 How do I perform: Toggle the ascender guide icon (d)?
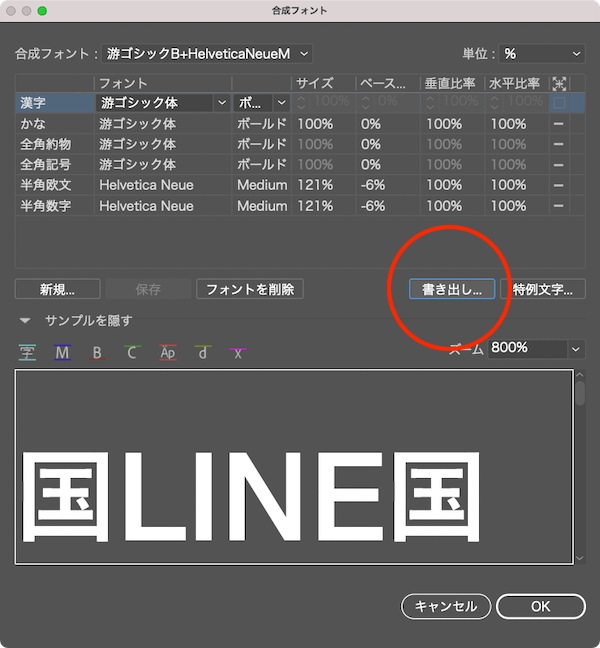click(203, 353)
